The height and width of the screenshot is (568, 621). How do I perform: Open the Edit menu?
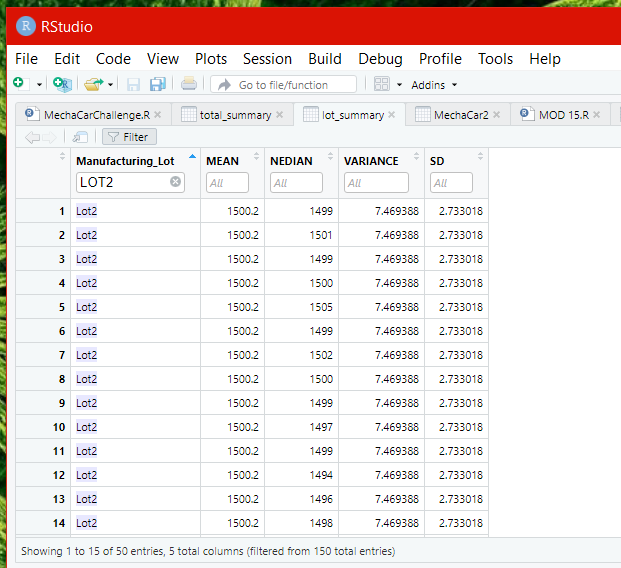click(67, 59)
